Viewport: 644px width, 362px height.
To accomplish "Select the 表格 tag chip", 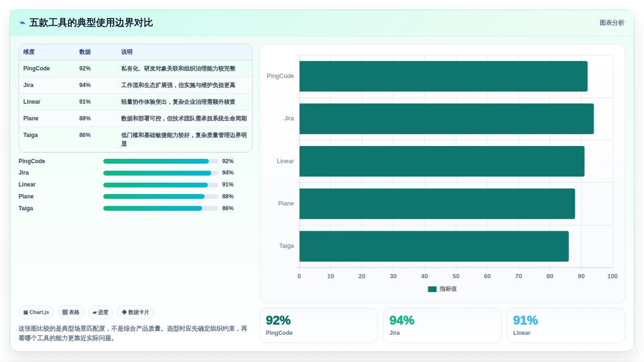I will point(71,312).
